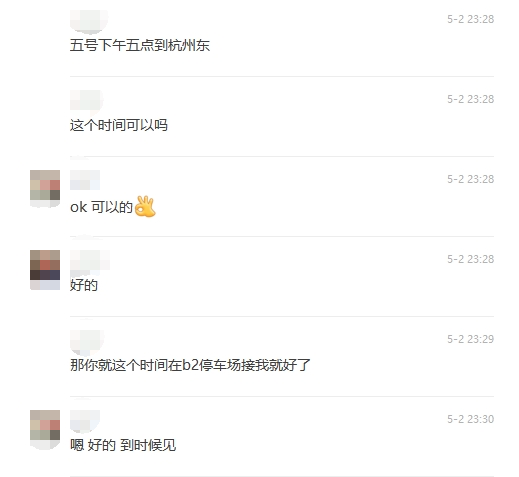
Task: Click blurred sender name above '嗯 好的 到时候见'
Action: (x=85, y=421)
